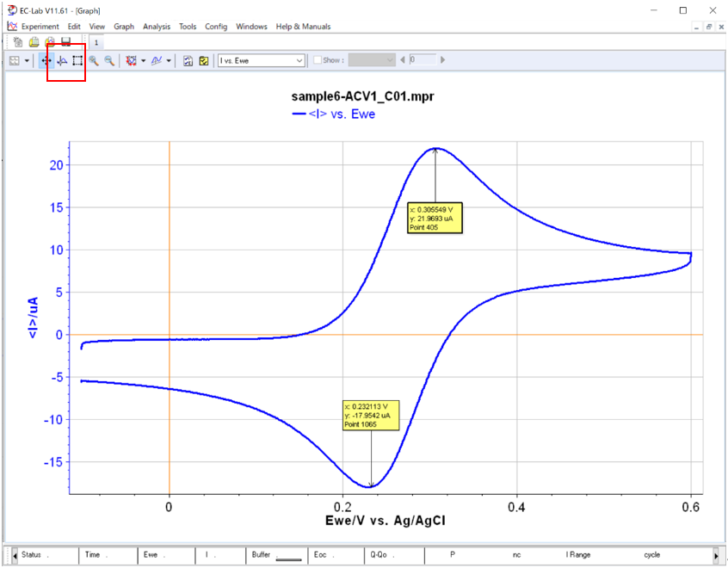Image resolution: width=728 pixels, height=568 pixels.
Task: Click the sample6-ACV1_C01.mpr graph title
Action: 362,96
